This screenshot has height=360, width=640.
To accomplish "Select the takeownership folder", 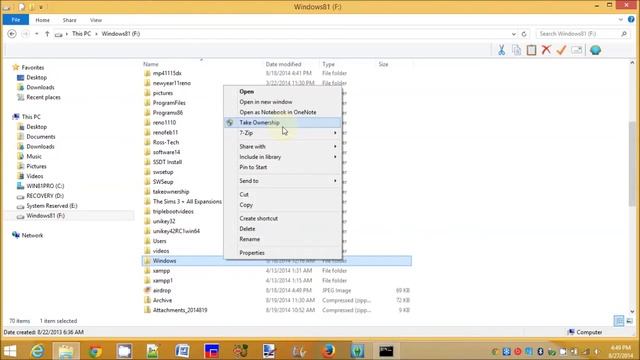I will [171, 191].
